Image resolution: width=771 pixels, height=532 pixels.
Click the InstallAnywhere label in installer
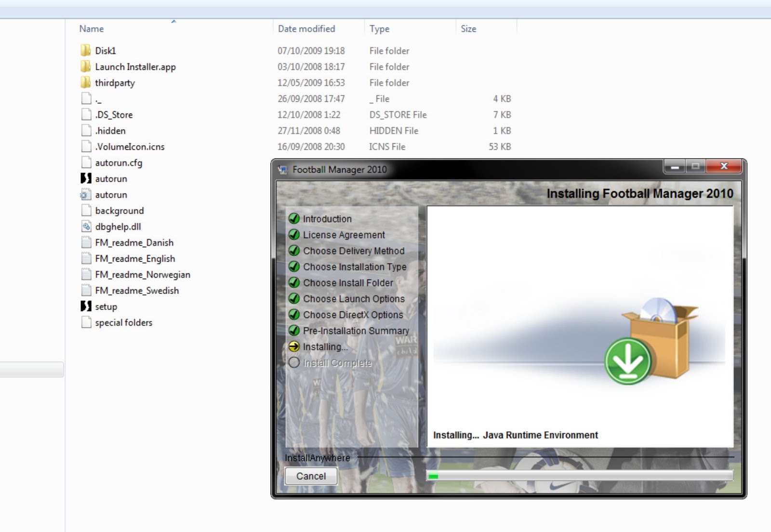pos(318,458)
